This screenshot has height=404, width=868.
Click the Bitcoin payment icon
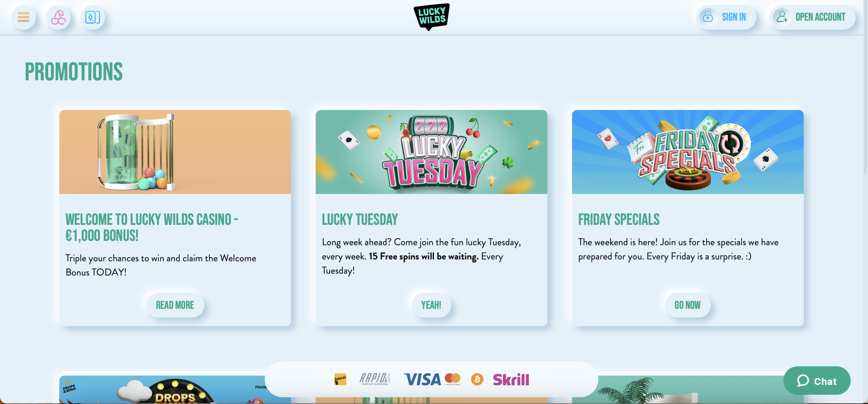477,379
